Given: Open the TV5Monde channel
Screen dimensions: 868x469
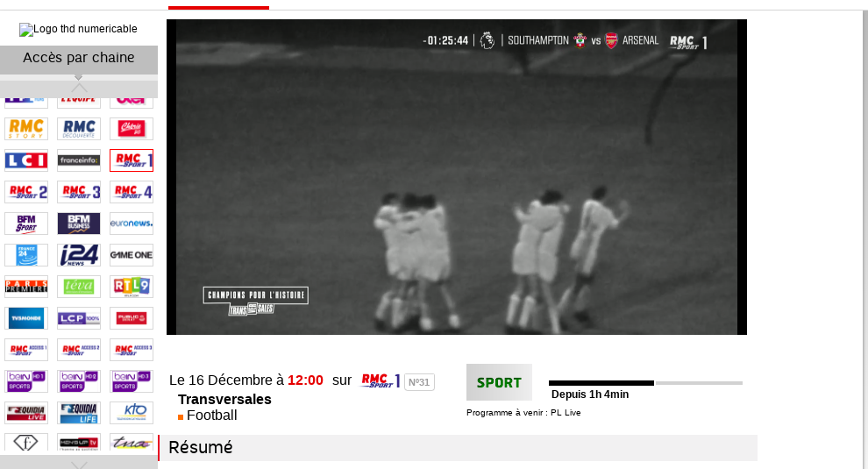Looking at the screenshot, I should click(26, 318).
